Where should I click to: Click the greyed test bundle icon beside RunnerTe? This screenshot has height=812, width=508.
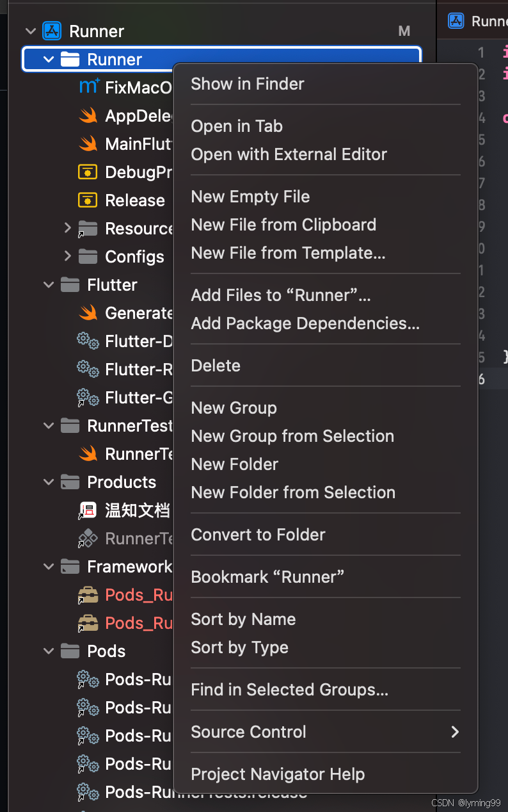[x=87, y=538]
